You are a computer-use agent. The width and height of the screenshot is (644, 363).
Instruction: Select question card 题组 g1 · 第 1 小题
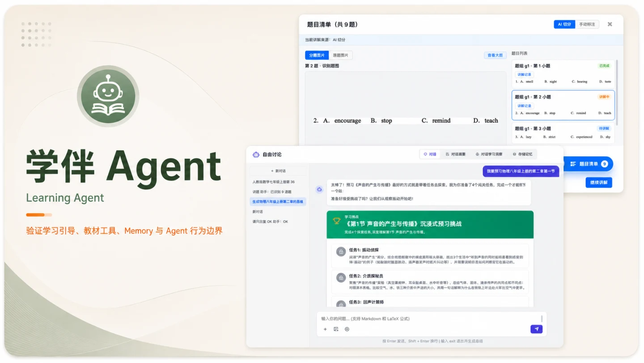(563, 73)
